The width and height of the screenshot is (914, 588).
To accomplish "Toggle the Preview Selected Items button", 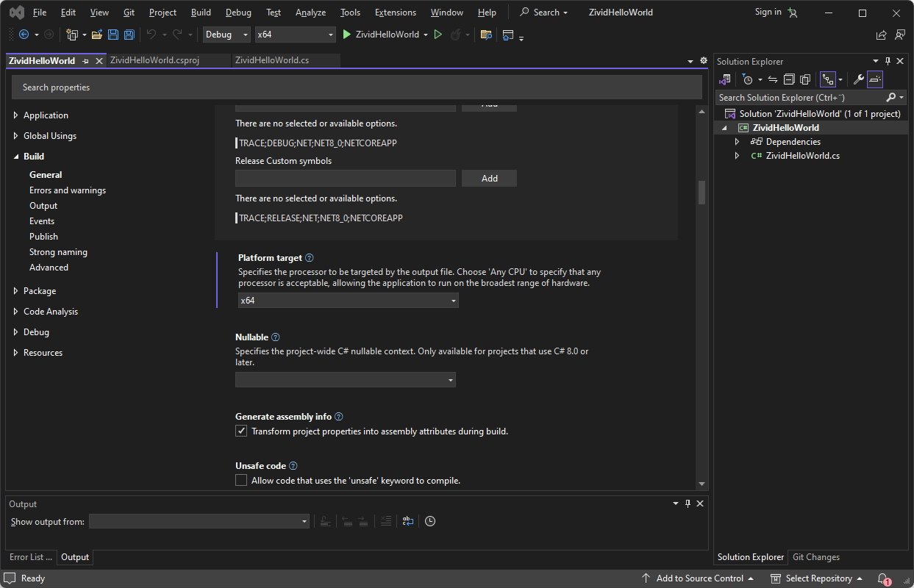I will pos(874,79).
